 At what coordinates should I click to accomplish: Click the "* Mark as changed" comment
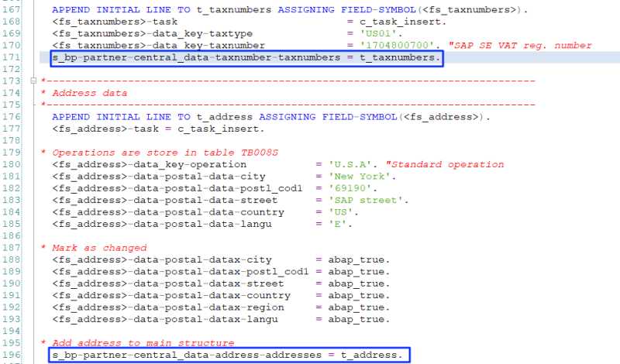point(94,248)
